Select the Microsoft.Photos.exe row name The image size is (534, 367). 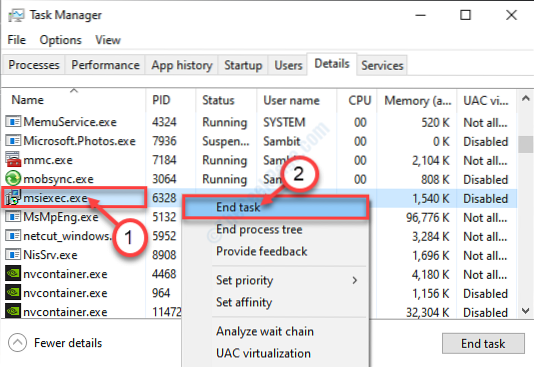tap(79, 141)
